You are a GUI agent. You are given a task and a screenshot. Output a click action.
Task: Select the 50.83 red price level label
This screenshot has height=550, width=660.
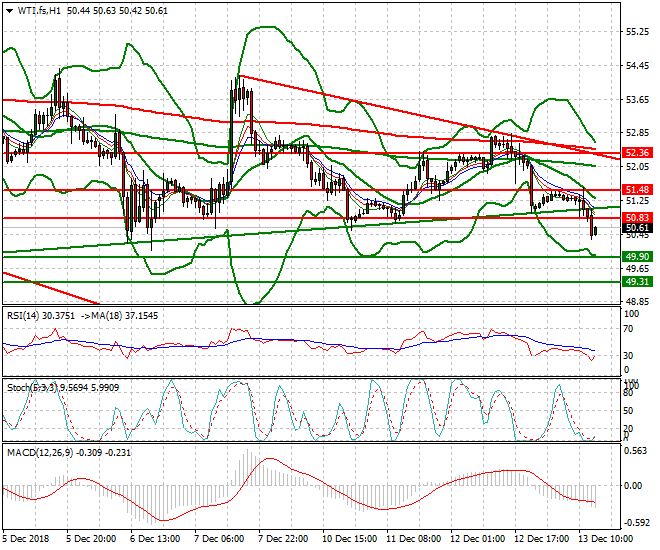(x=637, y=218)
